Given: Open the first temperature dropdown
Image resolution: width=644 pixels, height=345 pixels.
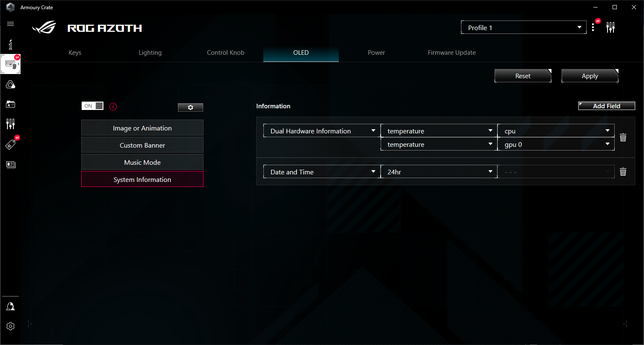Looking at the screenshot, I should pyautogui.click(x=439, y=130).
